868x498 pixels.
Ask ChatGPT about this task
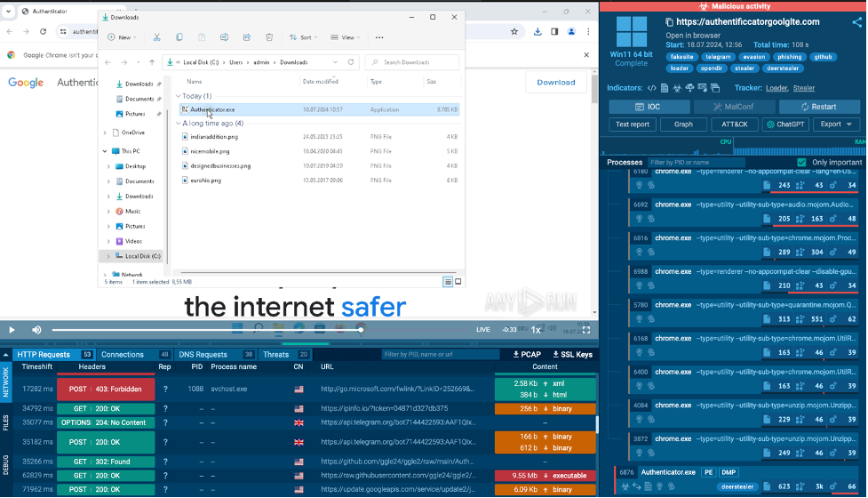[785, 124]
